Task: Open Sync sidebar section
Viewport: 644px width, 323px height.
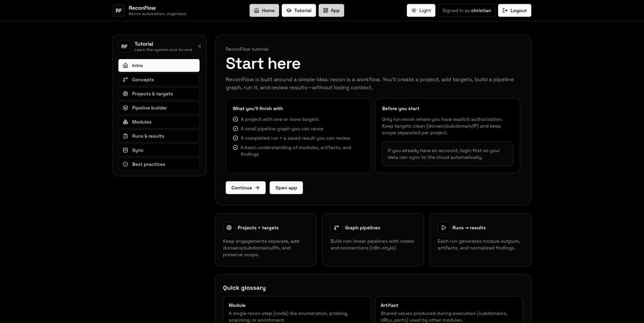Action: coord(159,150)
